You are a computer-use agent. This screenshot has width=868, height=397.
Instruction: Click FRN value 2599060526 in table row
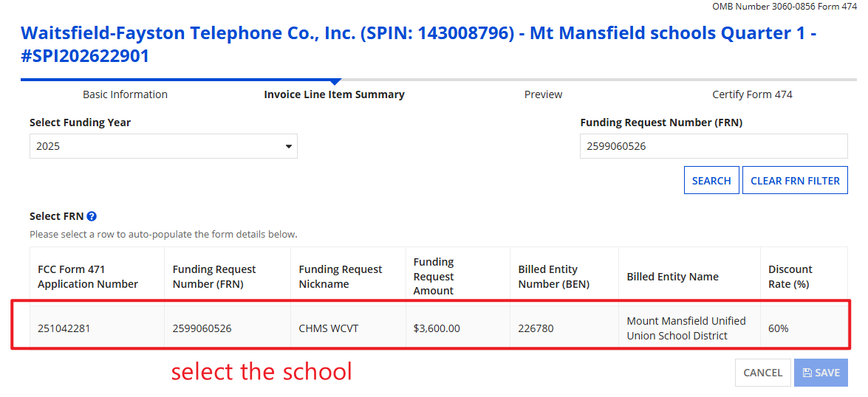202,328
